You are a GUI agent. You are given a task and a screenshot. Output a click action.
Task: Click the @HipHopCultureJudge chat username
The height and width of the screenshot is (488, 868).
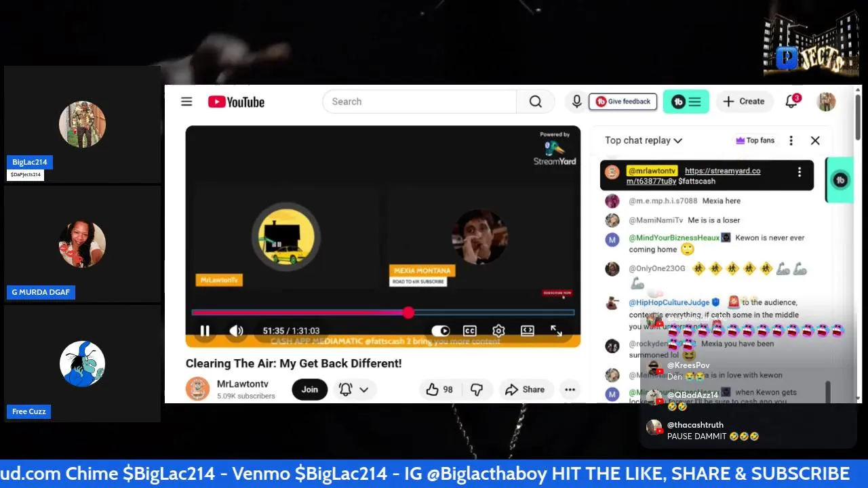[x=669, y=302]
